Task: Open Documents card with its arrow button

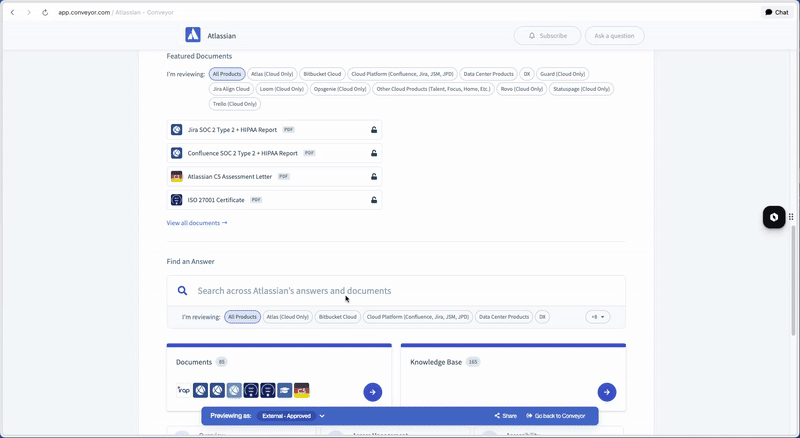Action: [372, 392]
